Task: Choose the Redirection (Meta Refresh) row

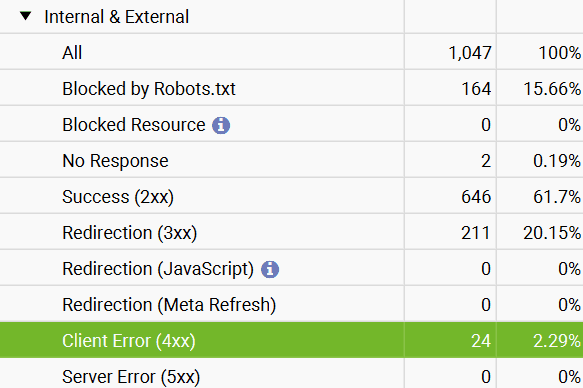Action: [x=292, y=305]
